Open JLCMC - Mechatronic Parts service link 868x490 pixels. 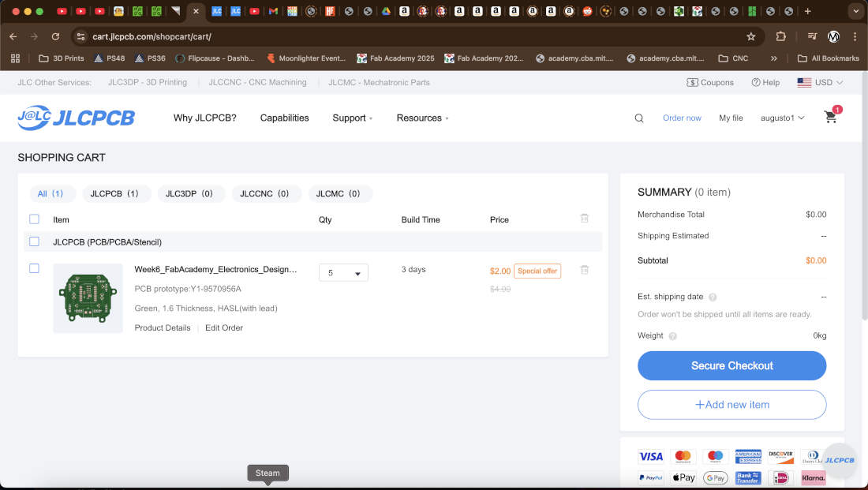point(380,83)
